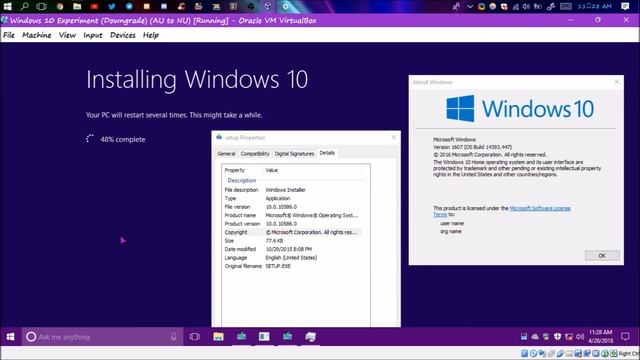
Task: Expand the host tray hidden icons chevron
Action: [470, 6]
